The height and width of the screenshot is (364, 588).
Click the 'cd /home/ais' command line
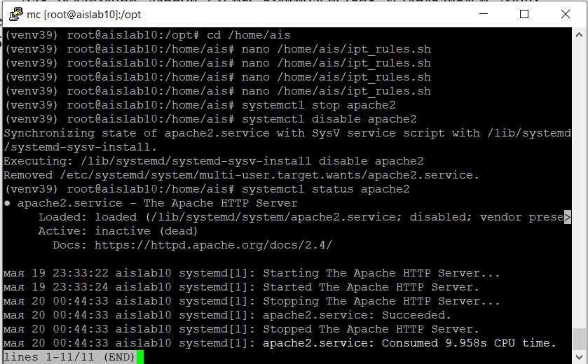148,35
